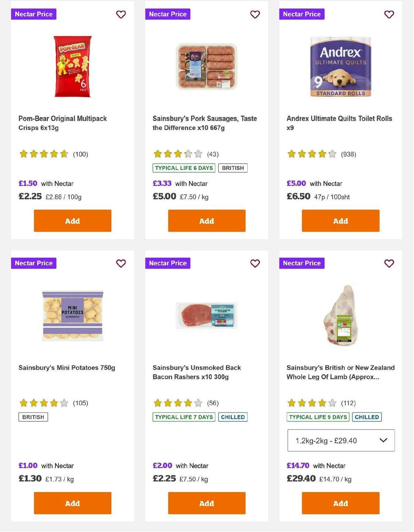Click the heart icon on Sainsbury's Pork Sausages
This screenshot has width=414, height=532.
255,14
